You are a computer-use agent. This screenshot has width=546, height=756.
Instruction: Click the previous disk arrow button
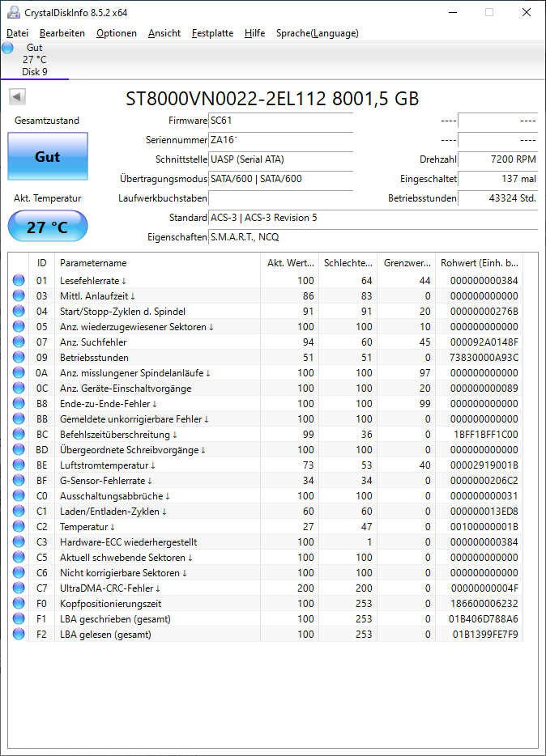17,97
